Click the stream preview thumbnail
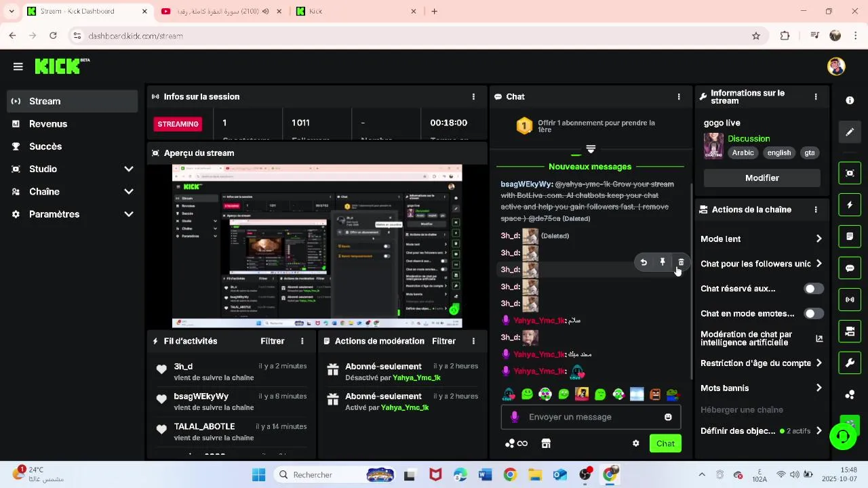868x488 pixels. click(x=317, y=247)
